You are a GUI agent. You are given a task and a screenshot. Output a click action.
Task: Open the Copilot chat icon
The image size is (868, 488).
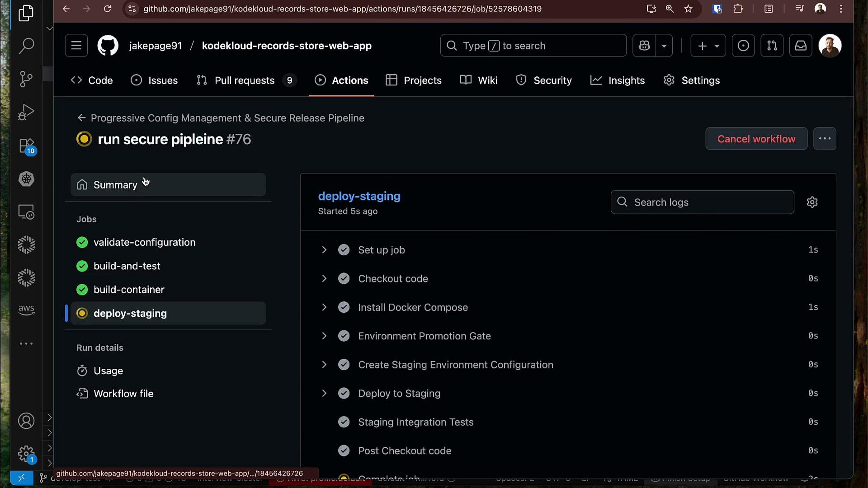tap(644, 46)
